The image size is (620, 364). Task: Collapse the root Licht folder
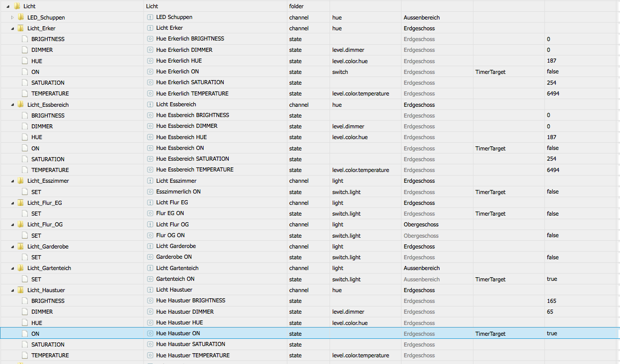[8, 6]
